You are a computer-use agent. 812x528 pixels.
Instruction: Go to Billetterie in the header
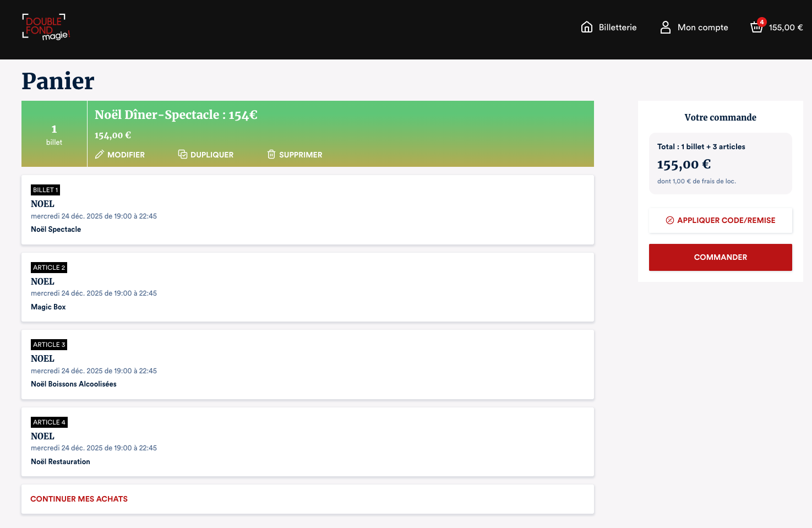point(617,28)
